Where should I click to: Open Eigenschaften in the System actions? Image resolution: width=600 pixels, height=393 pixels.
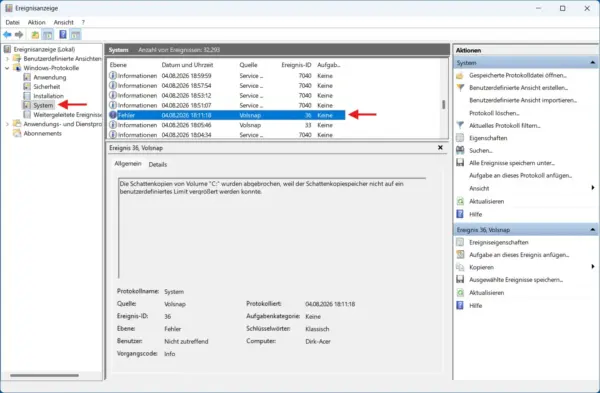(x=488, y=138)
